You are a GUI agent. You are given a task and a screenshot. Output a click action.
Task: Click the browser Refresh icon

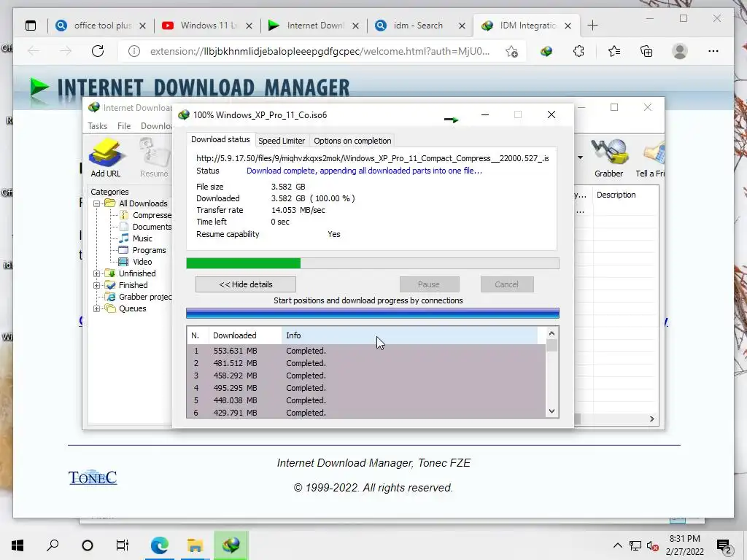98,51
